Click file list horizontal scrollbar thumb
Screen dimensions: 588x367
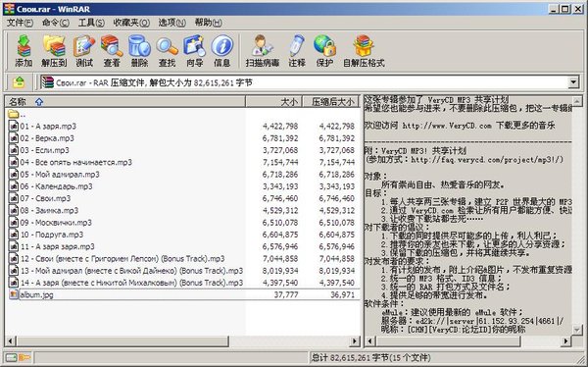click(x=122, y=341)
